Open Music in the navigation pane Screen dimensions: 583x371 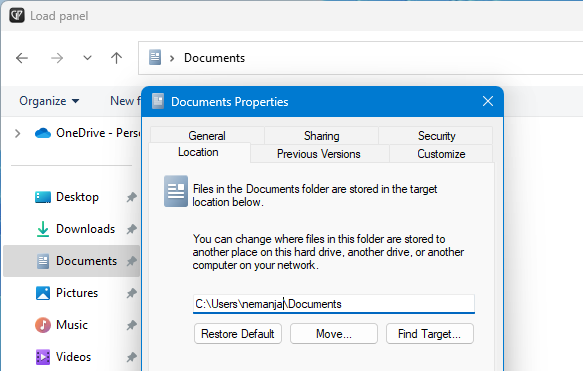pyautogui.click(x=72, y=325)
